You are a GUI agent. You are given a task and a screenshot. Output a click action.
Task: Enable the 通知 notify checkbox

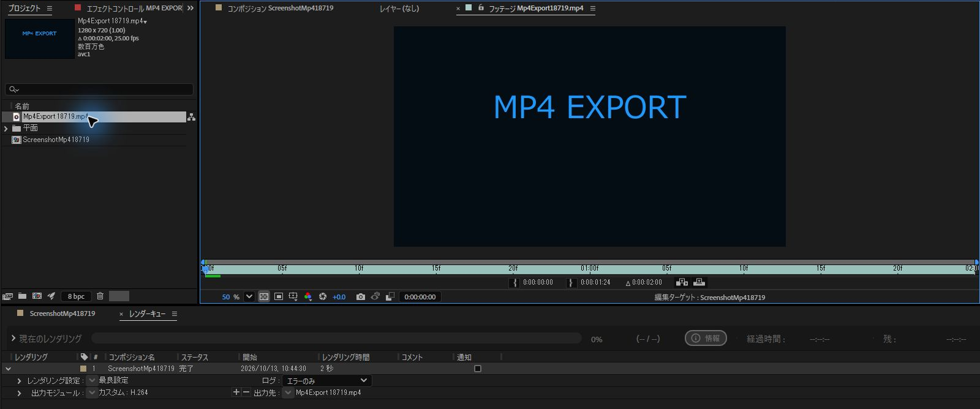pos(478,369)
